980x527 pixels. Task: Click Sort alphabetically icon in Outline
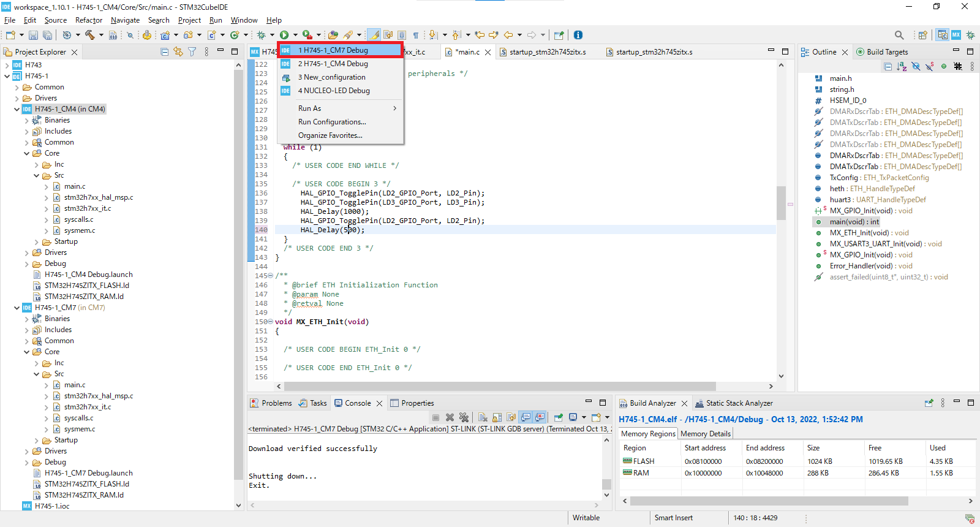point(902,66)
